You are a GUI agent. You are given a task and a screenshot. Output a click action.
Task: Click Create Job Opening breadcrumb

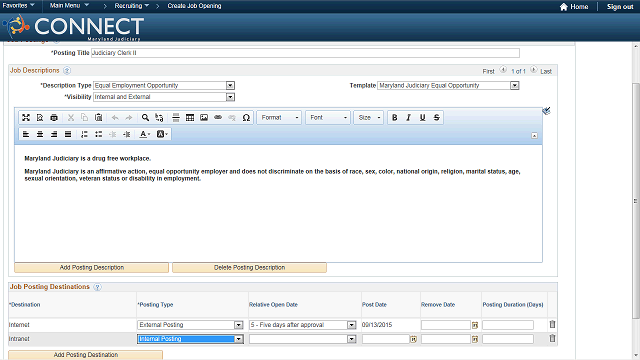(x=194, y=6)
